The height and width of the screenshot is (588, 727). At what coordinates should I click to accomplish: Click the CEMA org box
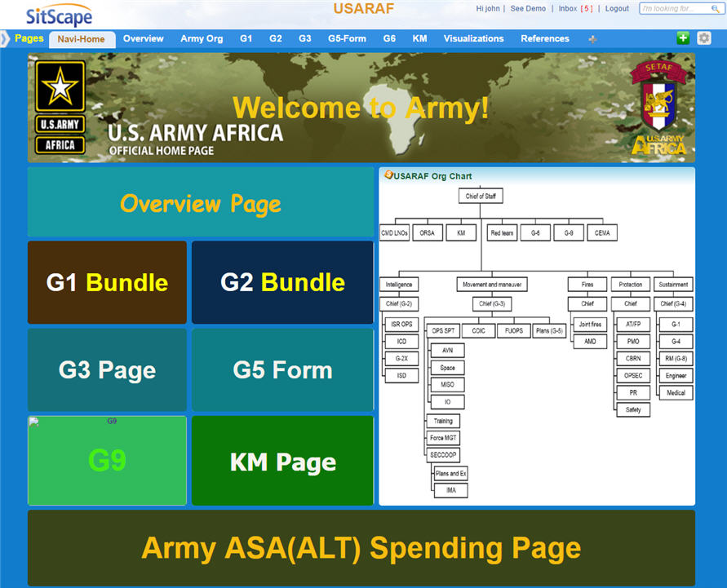click(x=602, y=233)
